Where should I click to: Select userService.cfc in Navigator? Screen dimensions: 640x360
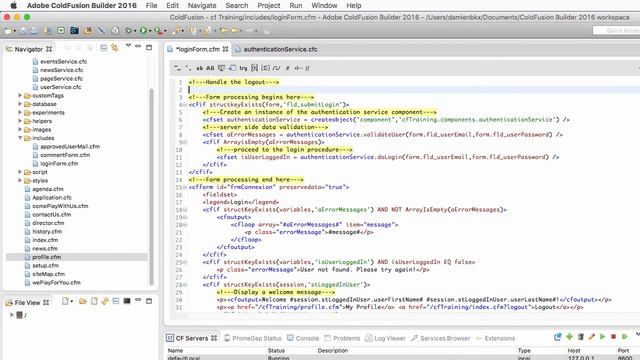pos(60,87)
